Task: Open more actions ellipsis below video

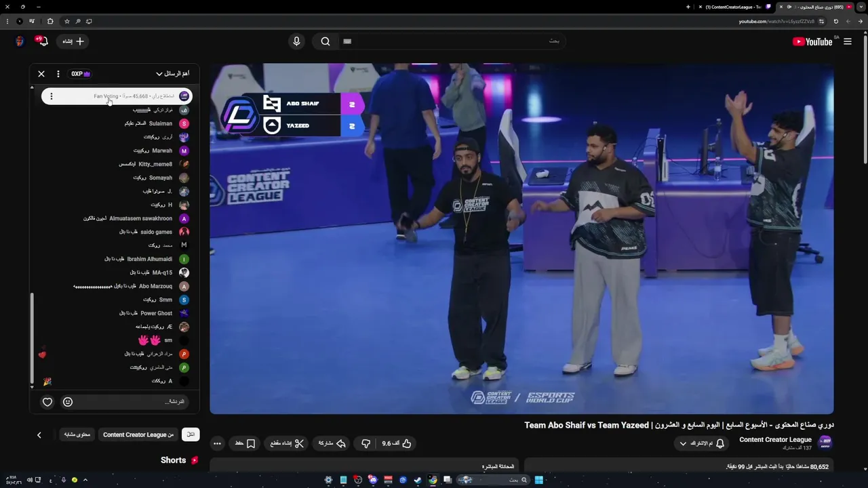Action: (217, 443)
